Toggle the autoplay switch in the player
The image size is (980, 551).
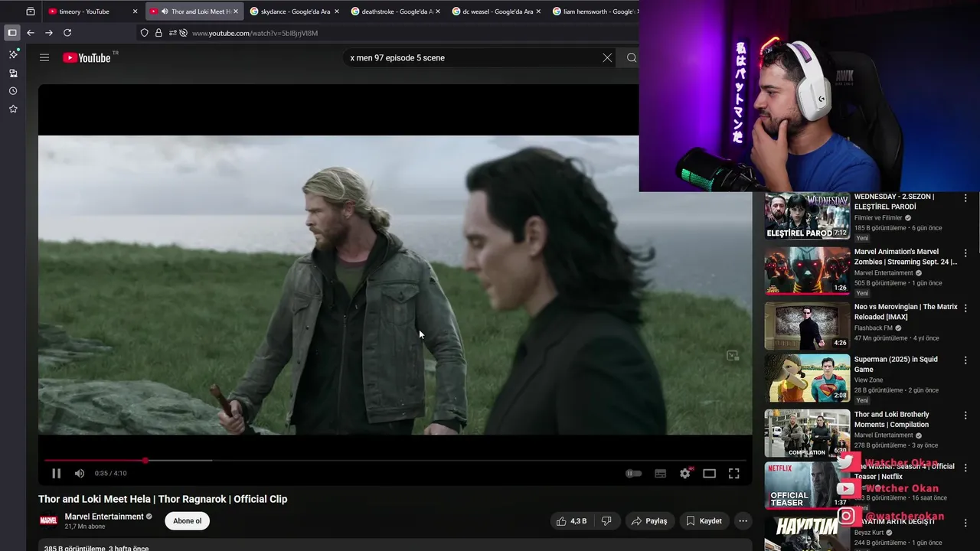pos(633,474)
